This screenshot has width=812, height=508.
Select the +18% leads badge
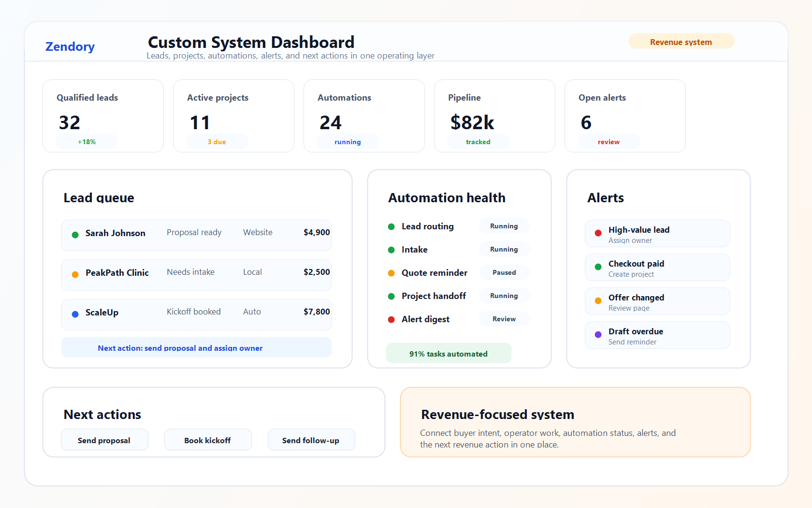tap(87, 142)
